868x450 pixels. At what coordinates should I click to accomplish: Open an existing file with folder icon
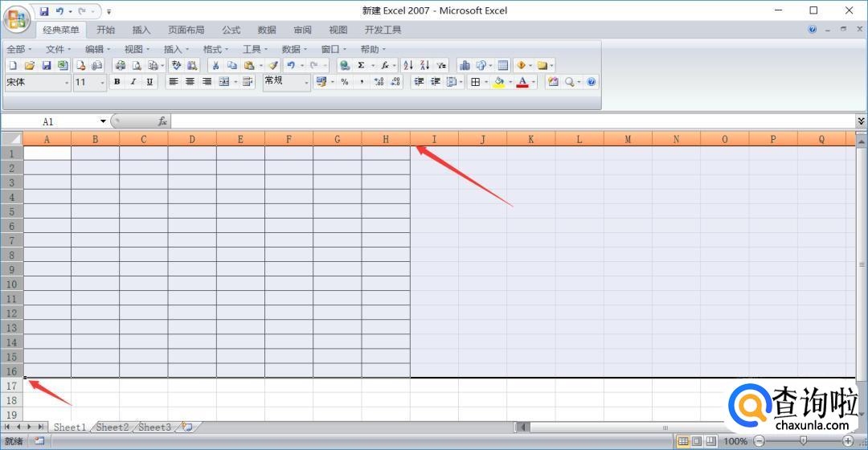tap(30, 65)
